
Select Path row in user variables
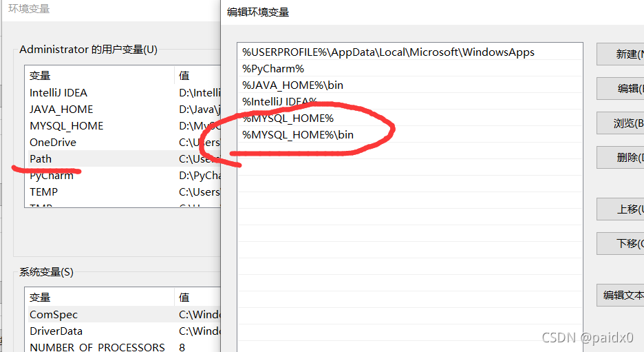point(123,158)
